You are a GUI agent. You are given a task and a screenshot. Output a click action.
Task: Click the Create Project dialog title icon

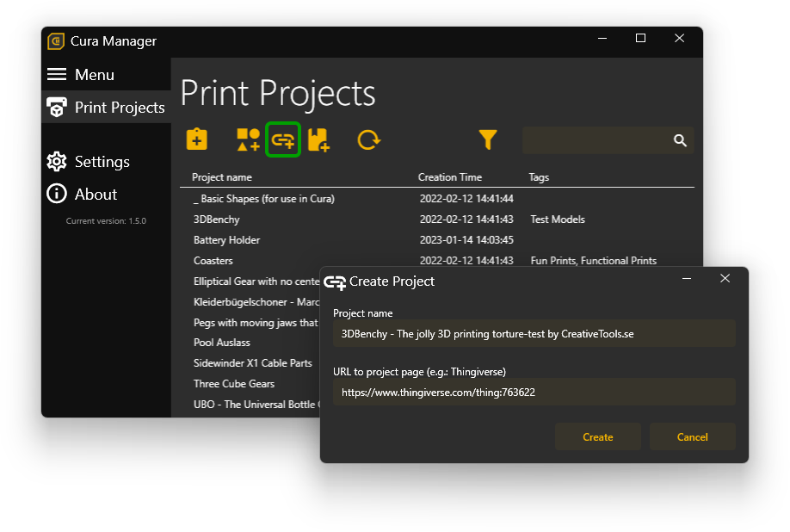[335, 281]
